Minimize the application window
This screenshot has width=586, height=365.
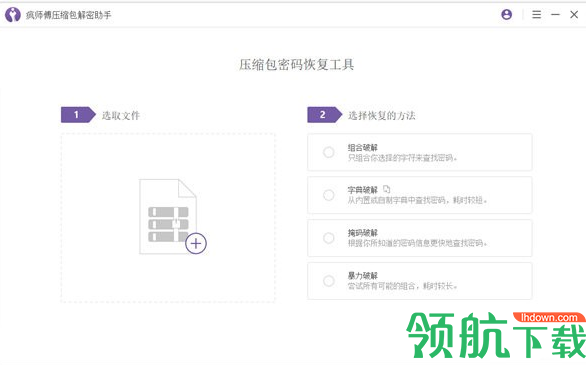point(555,15)
